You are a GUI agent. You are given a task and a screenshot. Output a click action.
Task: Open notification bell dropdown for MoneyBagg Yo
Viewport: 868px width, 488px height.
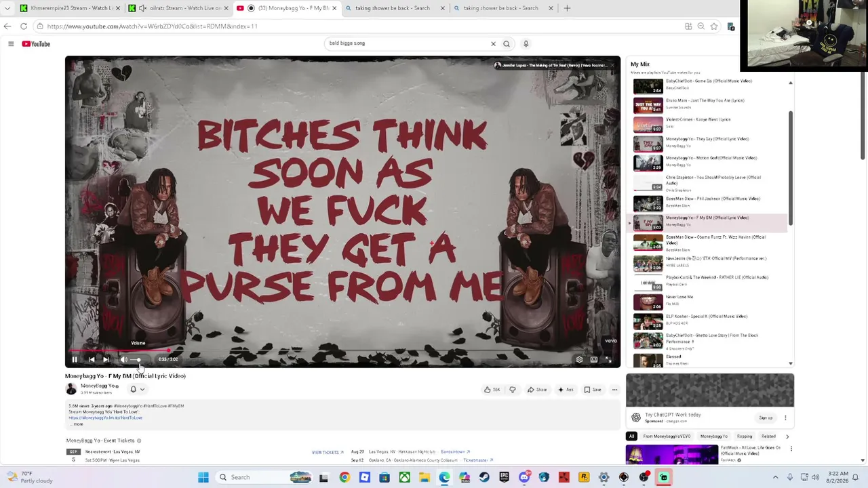(137, 389)
